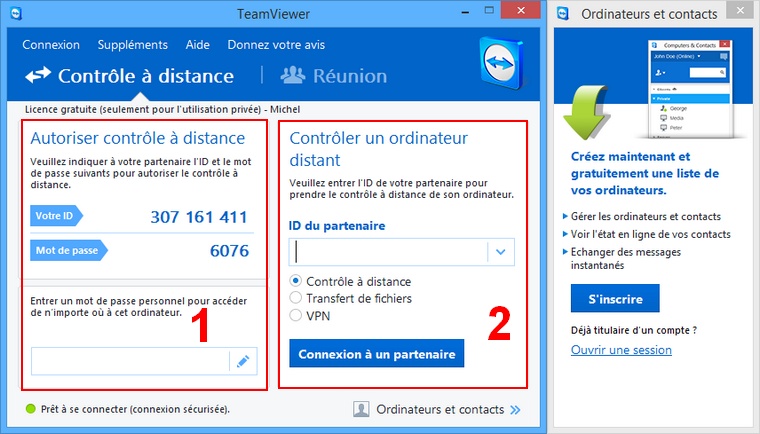Viewport: 760px width, 434px height.
Task: Click Voir l'état en ligne de vos contacts
Action: (x=650, y=234)
